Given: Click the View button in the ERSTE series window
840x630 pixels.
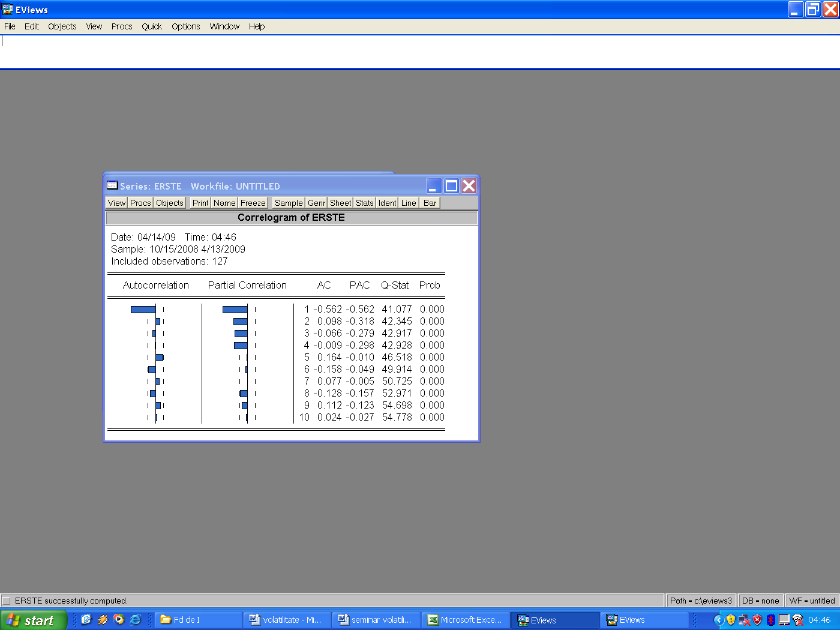Looking at the screenshot, I should click(x=116, y=203).
